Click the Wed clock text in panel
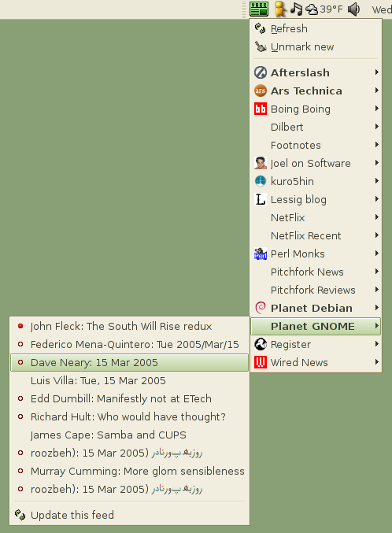Image resolution: width=392 pixels, height=533 pixels. pyautogui.click(x=382, y=9)
